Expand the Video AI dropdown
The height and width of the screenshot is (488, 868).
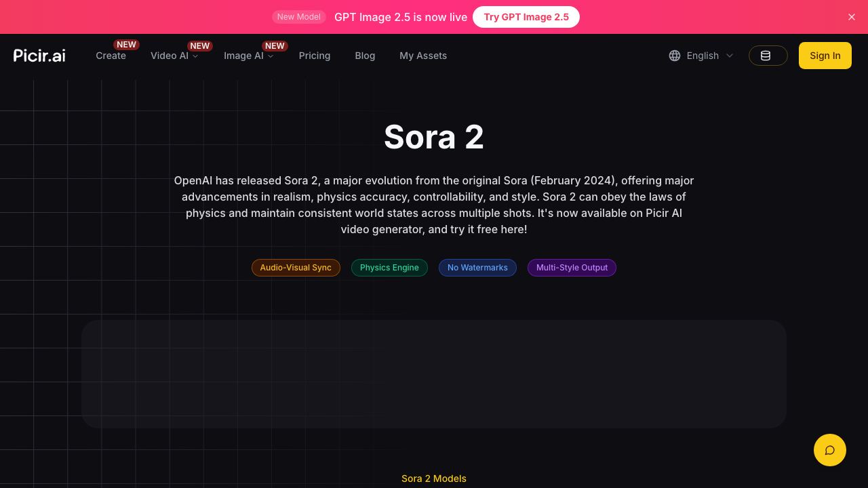174,56
